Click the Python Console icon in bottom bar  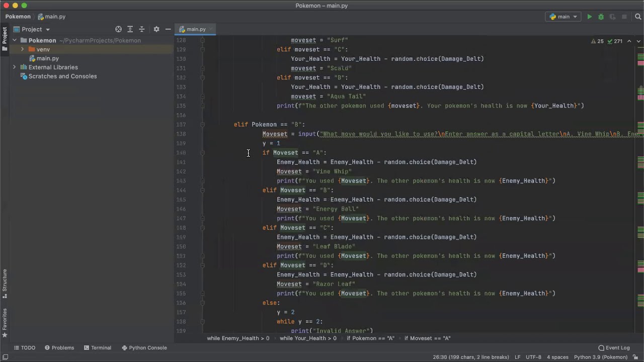point(124,348)
